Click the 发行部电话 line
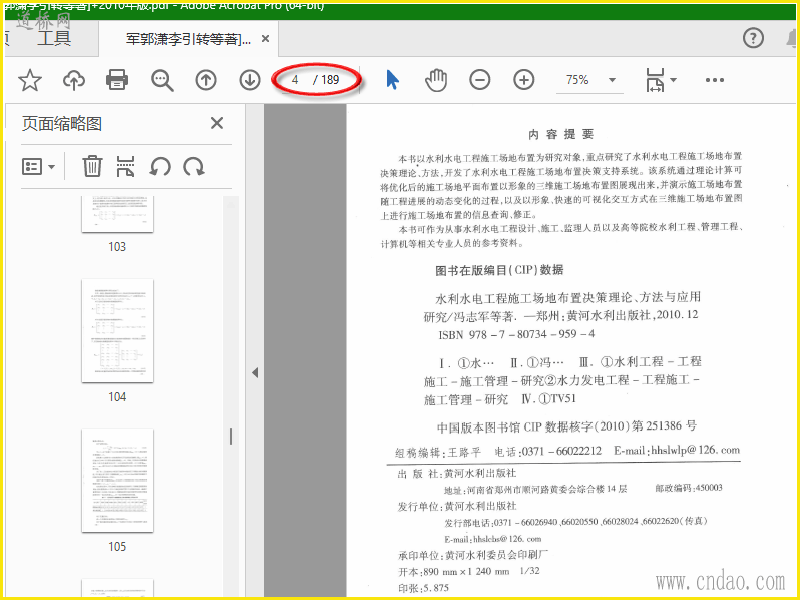 (x=576, y=521)
